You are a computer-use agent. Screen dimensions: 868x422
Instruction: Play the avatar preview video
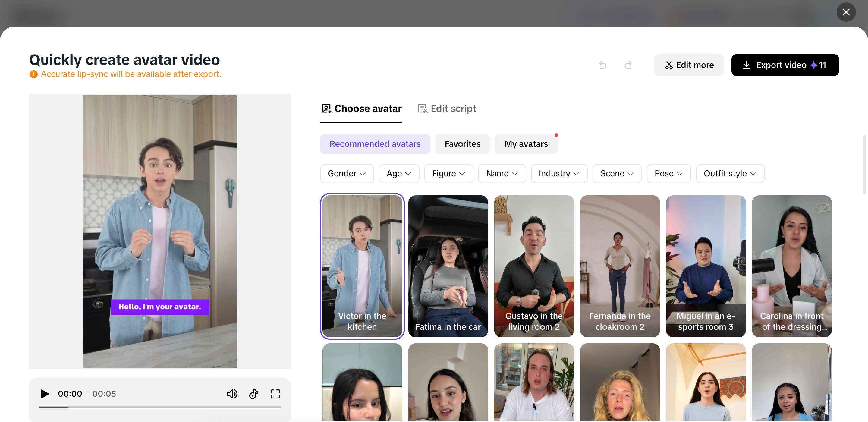pyautogui.click(x=44, y=394)
